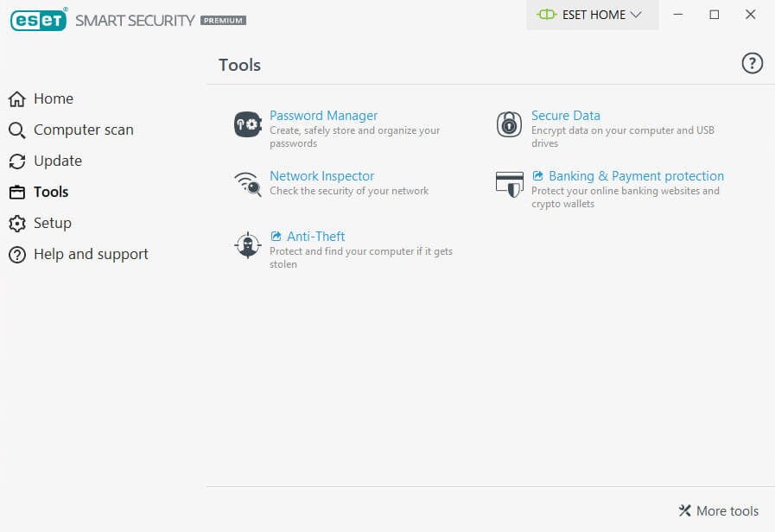Screen dimensions: 775x532
Task: Click the ESET logo
Action: click(x=39, y=20)
